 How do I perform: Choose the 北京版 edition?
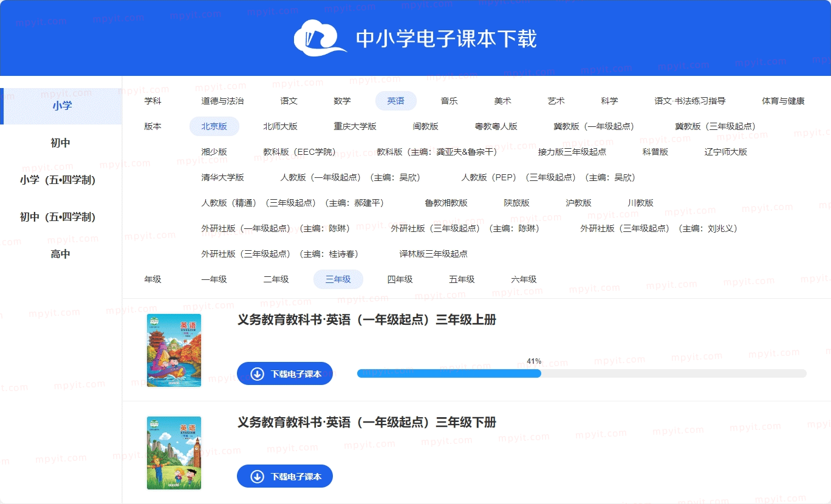coord(214,126)
